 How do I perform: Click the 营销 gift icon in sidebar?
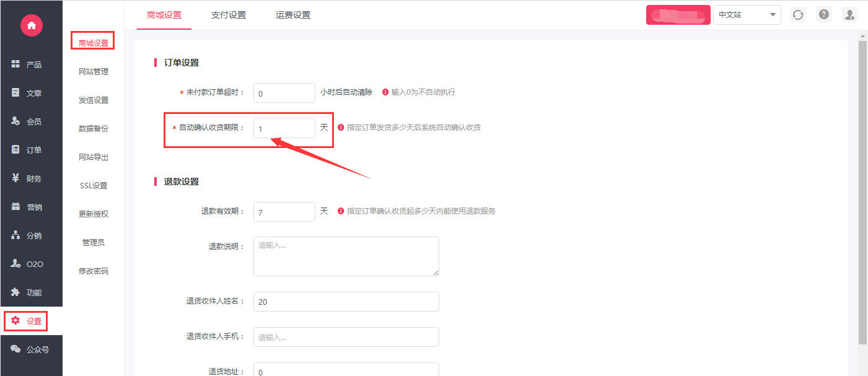point(16,207)
